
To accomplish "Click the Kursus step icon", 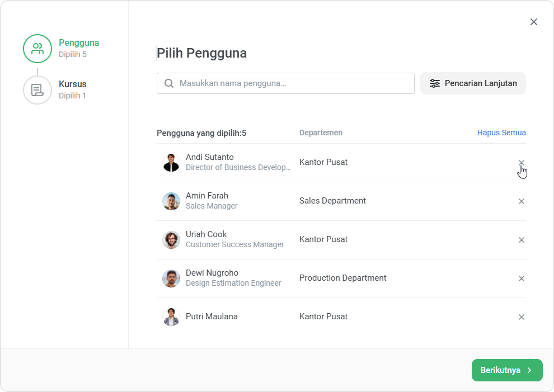I will [x=37, y=90].
